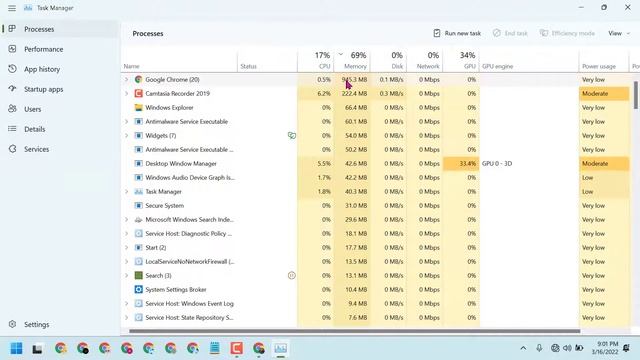This screenshot has height=360, width=640.
Task: Expand Service Host: Windows Event Log
Action: 127,304
